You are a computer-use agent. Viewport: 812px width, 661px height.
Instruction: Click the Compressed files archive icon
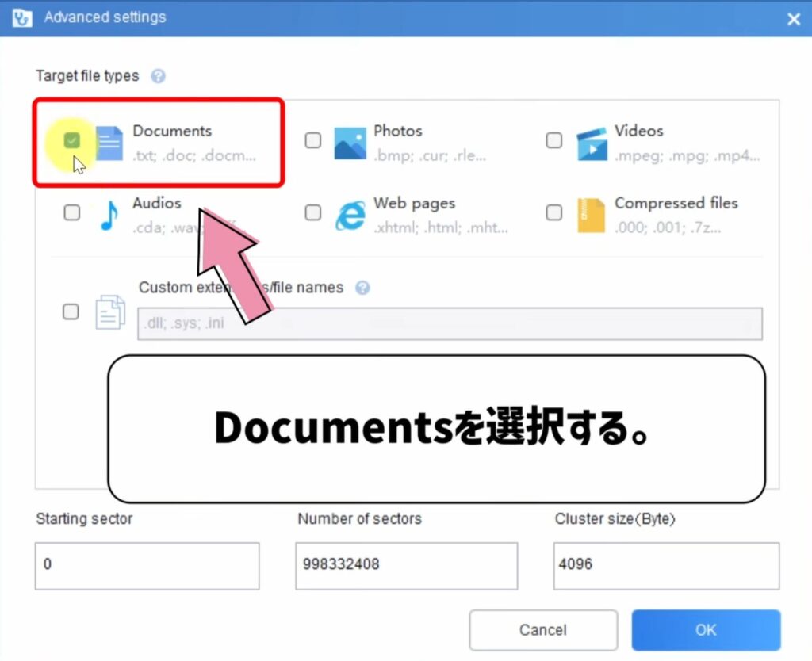592,215
